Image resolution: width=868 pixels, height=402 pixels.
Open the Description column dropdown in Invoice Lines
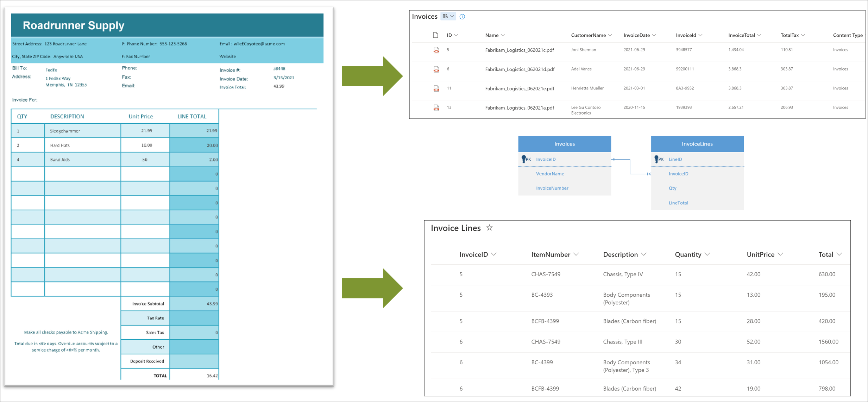pos(644,254)
